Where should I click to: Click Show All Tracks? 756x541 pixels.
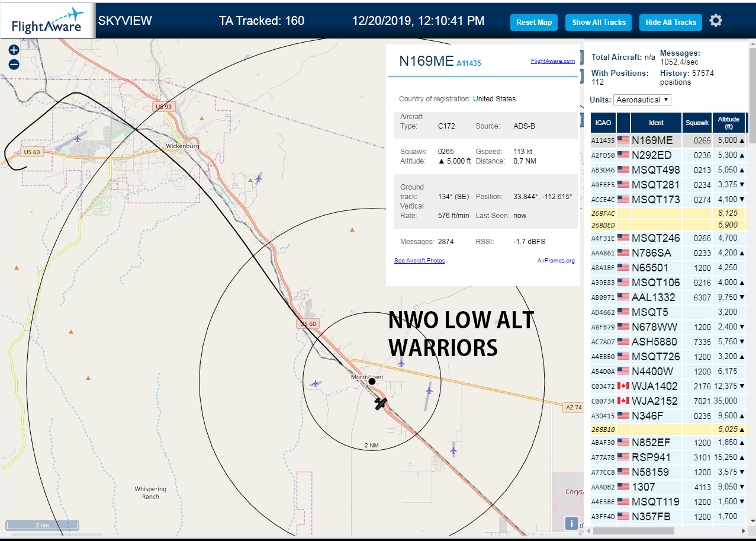click(x=599, y=23)
